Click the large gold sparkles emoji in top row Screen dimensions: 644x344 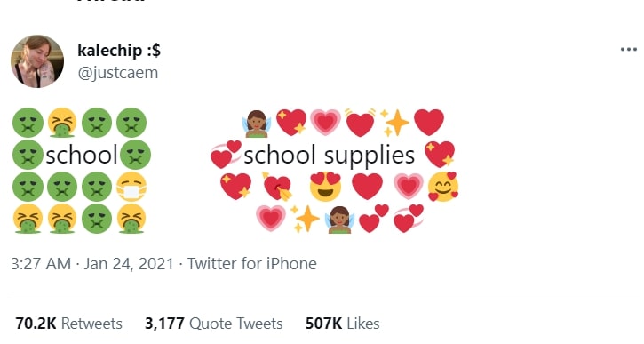click(394, 123)
